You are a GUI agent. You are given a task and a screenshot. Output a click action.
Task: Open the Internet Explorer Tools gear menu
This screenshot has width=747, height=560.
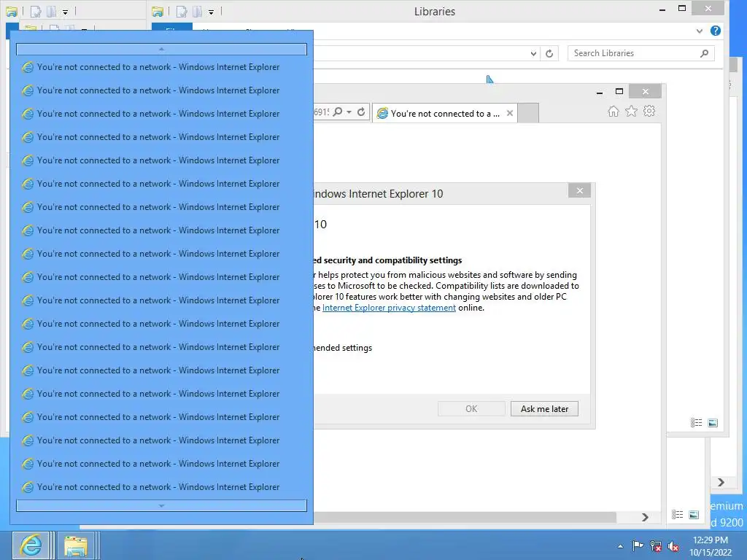coord(649,111)
